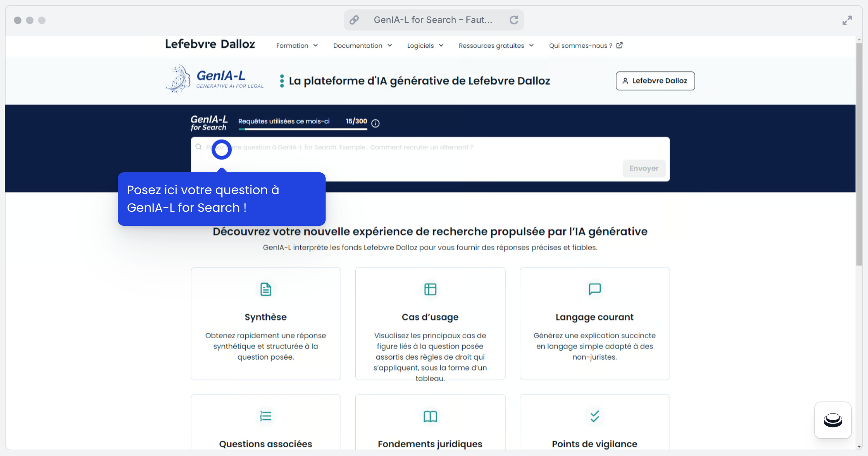Click the Questions associées list icon
The height and width of the screenshot is (456, 868).
tap(266, 416)
